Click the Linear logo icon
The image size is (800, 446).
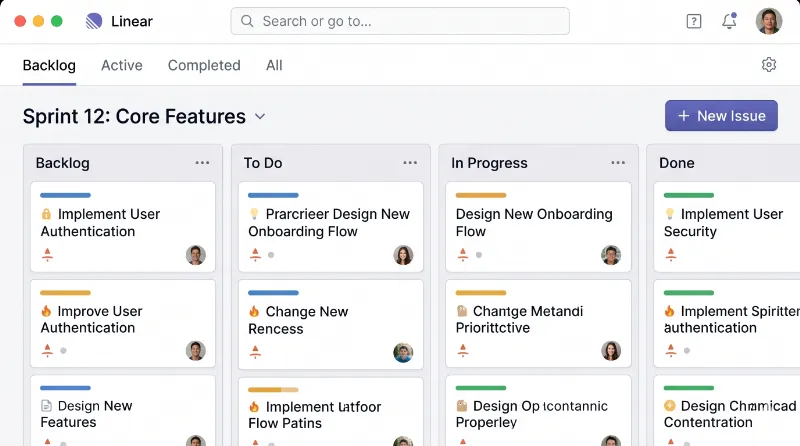click(x=94, y=21)
